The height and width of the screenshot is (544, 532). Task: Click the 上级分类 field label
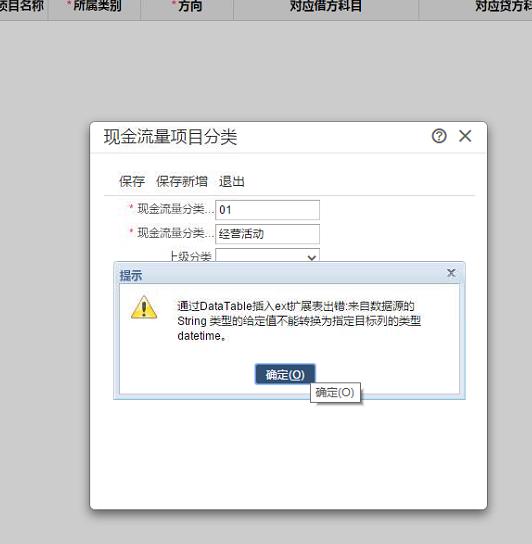point(191,256)
